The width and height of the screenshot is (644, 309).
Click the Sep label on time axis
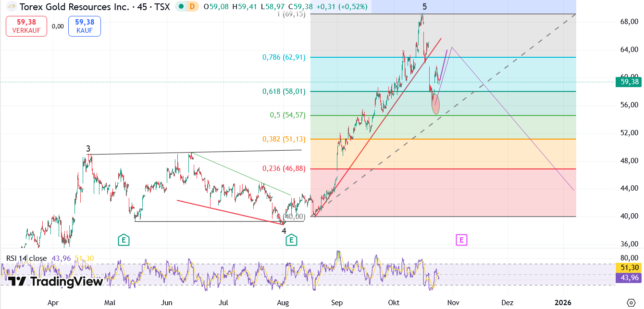click(337, 303)
